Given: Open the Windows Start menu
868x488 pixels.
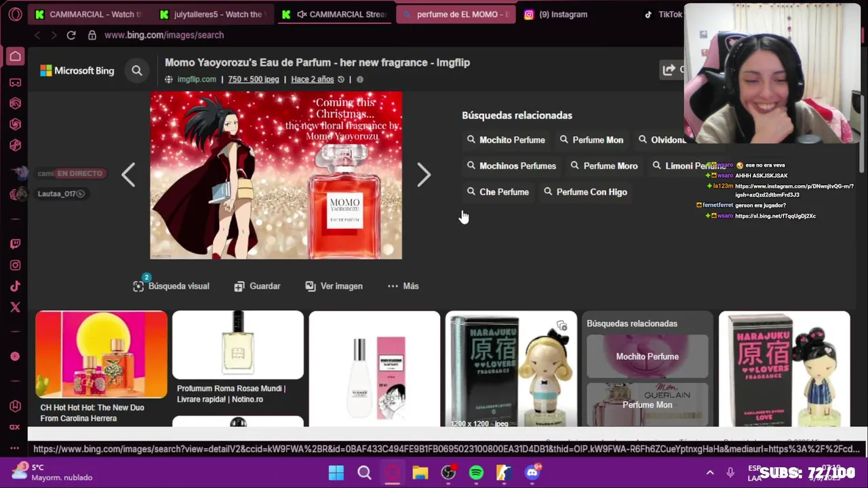Looking at the screenshot, I should pos(336,472).
